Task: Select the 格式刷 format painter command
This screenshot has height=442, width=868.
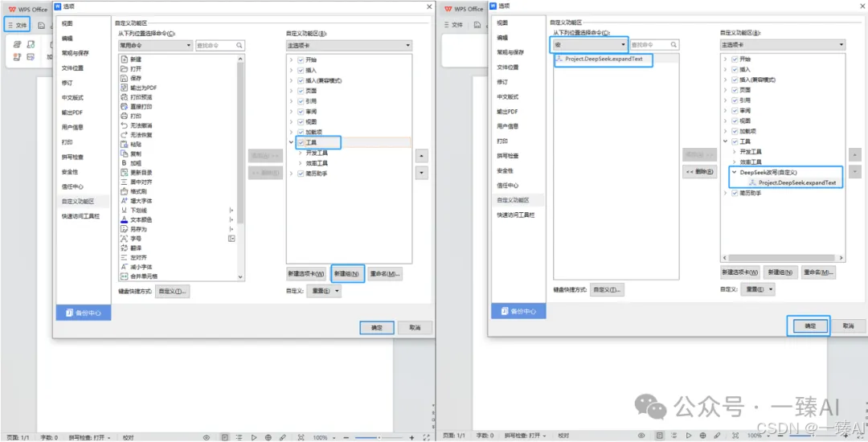Action: click(x=137, y=190)
